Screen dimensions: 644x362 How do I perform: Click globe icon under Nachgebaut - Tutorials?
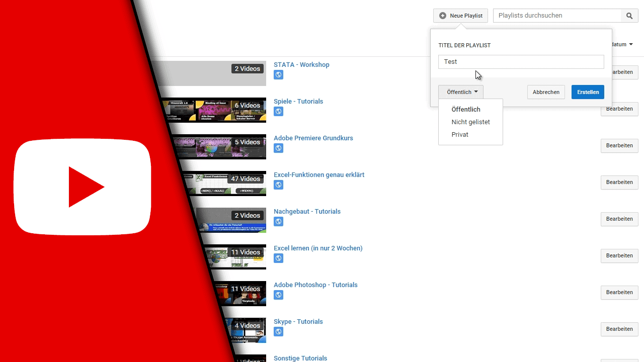[278, 222]
